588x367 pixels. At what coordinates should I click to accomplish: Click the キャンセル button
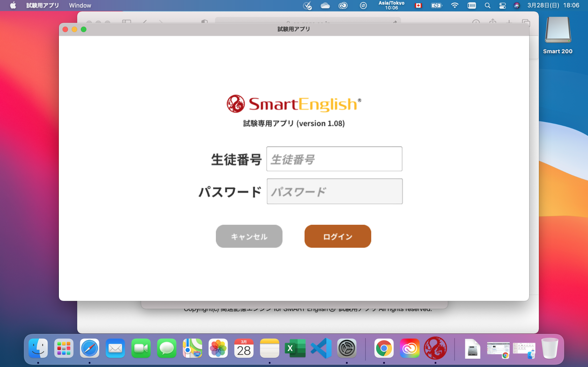pyautogui.click(x=249, y=236)
